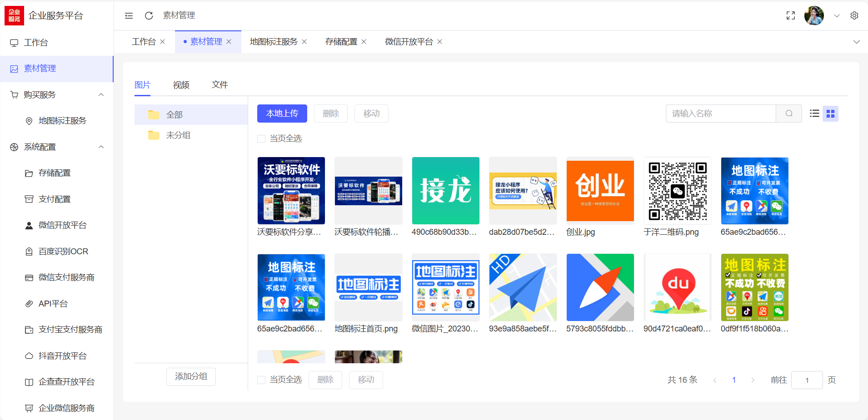The height and width of the screenshot is (420, 868).
Task: Open the user avatar picture
Action: tap(814, 15)
